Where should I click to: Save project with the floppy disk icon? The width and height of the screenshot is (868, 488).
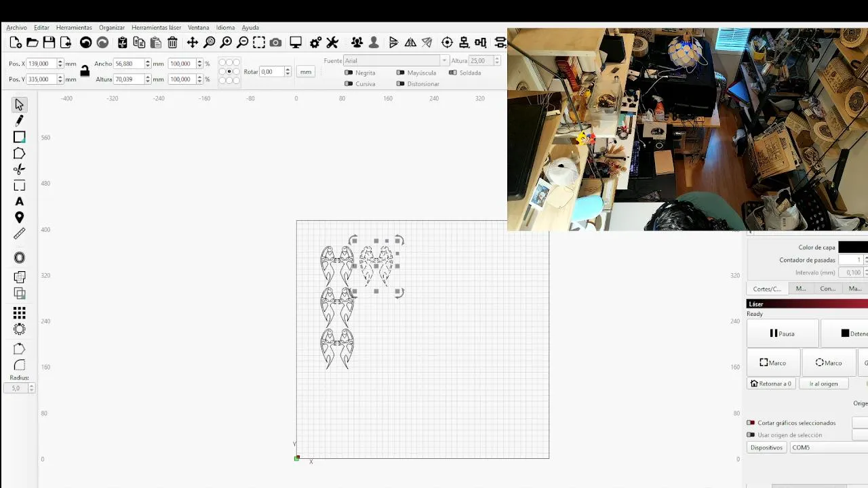[x=49, y=43]
